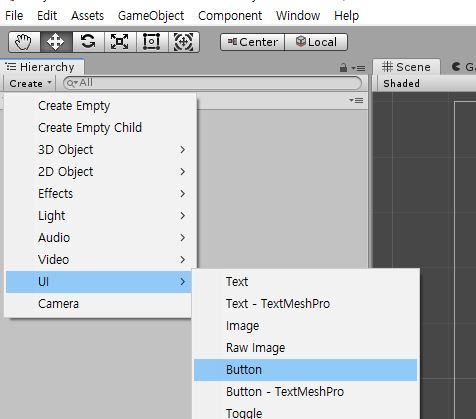This screenshot has width=476, height=419.
Task: Select Button - TextMeshPro
Action: click(x=305, y=392)
